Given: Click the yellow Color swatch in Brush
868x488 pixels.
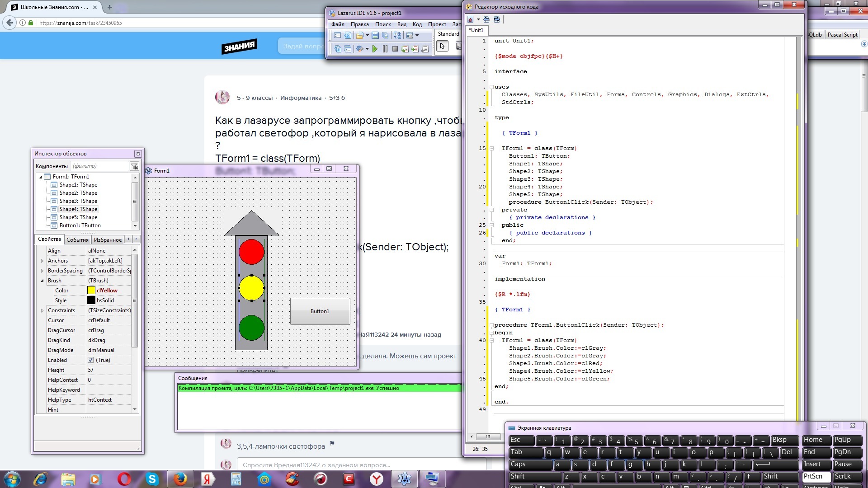Looking at the screenshot, I should point(91,291).
